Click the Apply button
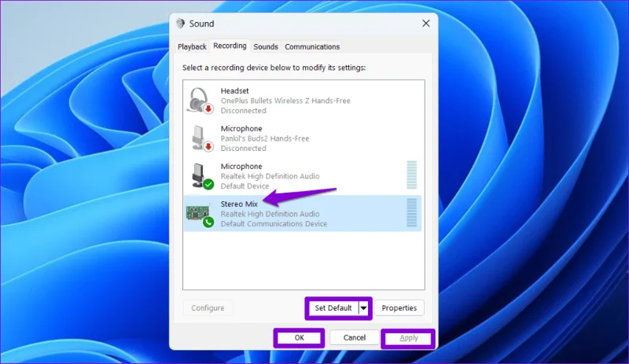 pos(408,338)
